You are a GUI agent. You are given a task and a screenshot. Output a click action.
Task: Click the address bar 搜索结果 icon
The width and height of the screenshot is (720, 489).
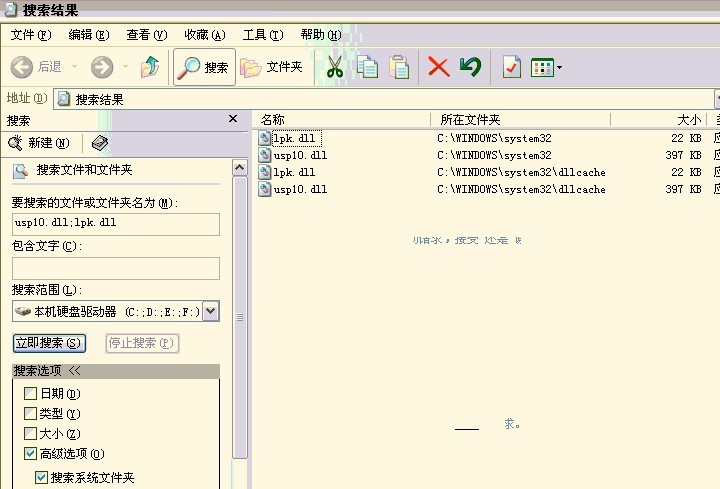pos(64,99)
